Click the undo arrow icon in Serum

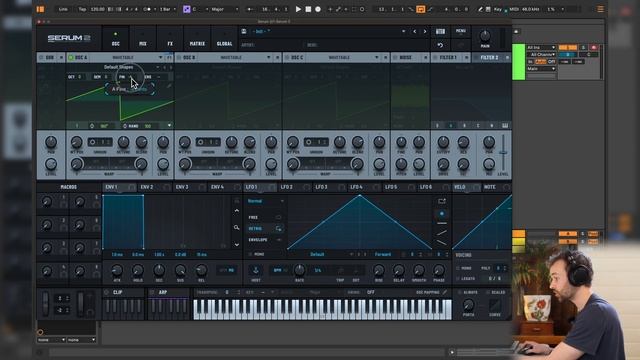(440, 45)
